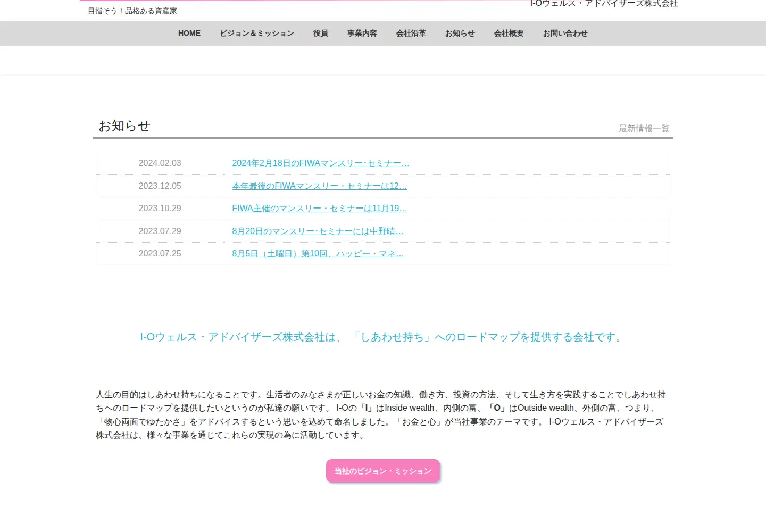
Task: Click the date 2023.12.05
Action: pyautogui.click(x=160, y=186)
